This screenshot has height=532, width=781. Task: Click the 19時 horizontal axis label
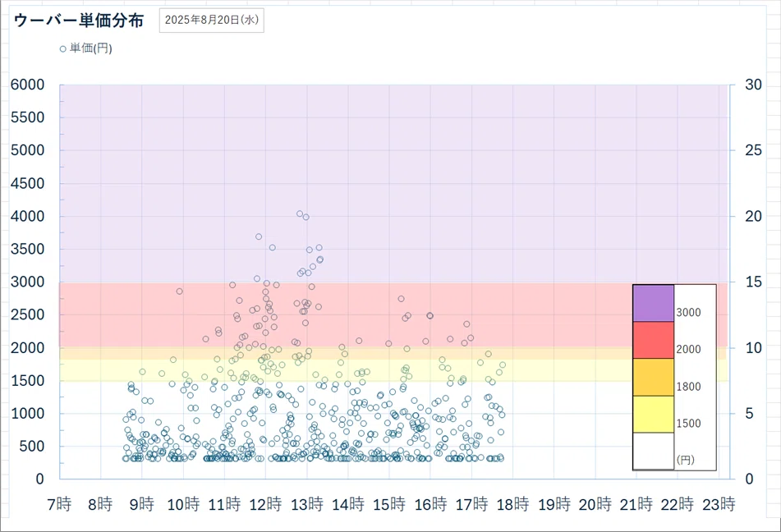(x=554, y=504)
